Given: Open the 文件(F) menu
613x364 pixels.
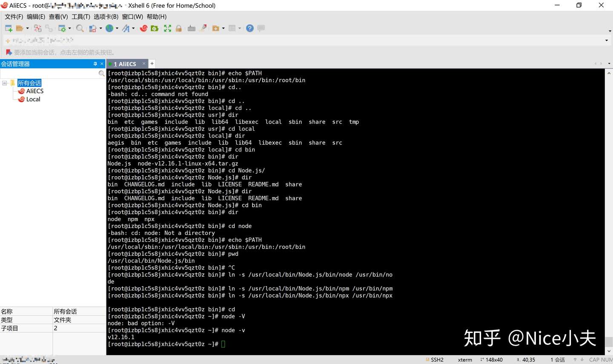Looking at the screenshot, I should (14, 17).
